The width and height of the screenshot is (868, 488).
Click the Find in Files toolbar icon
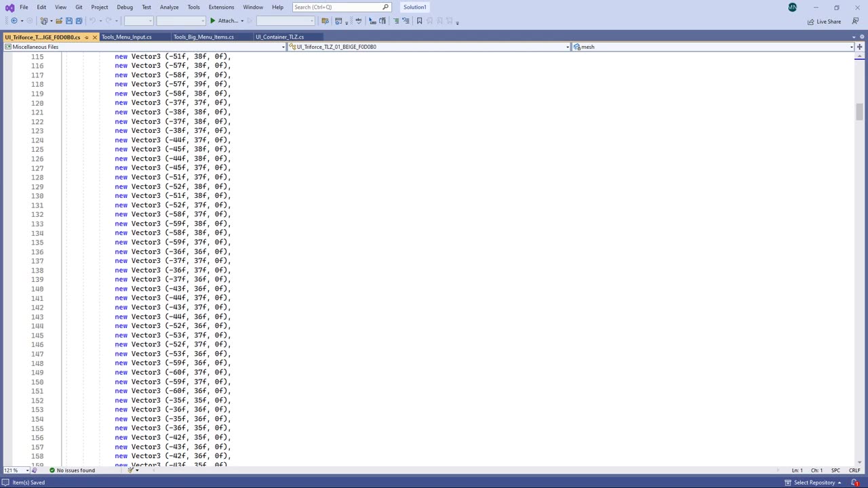[x=325, y=21]
